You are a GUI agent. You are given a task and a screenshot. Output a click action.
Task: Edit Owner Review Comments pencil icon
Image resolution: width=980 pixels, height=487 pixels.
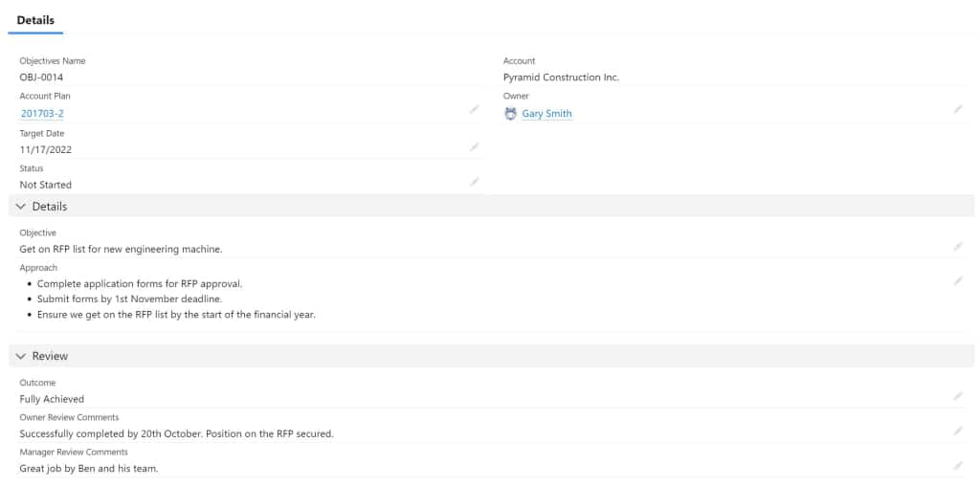[x=957, y=431]
